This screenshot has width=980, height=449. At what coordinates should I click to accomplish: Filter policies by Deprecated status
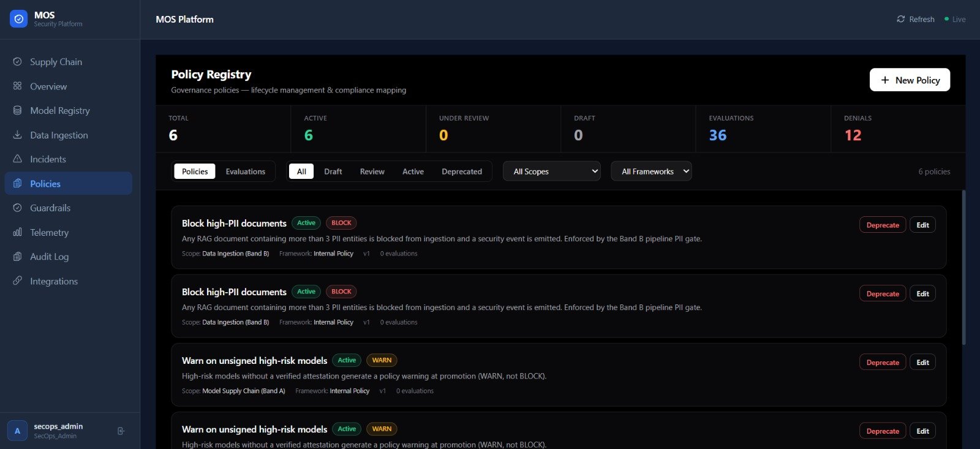462,172
